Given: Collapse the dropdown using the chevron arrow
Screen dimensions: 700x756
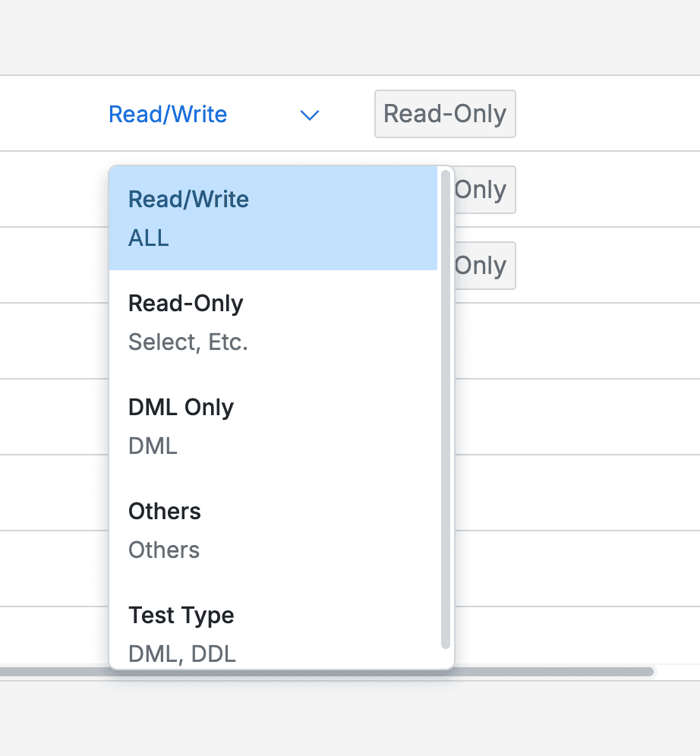Looking at the screenshot, I should 309,115.
